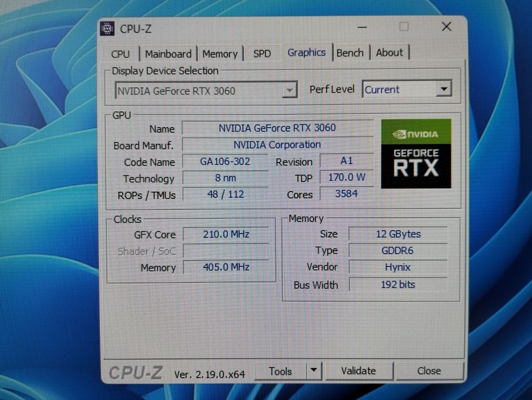Image resolution: width=532 pixels, height=400 pixels.
Task: Expand the Tools button dropdown arrow
Action: 314,370
